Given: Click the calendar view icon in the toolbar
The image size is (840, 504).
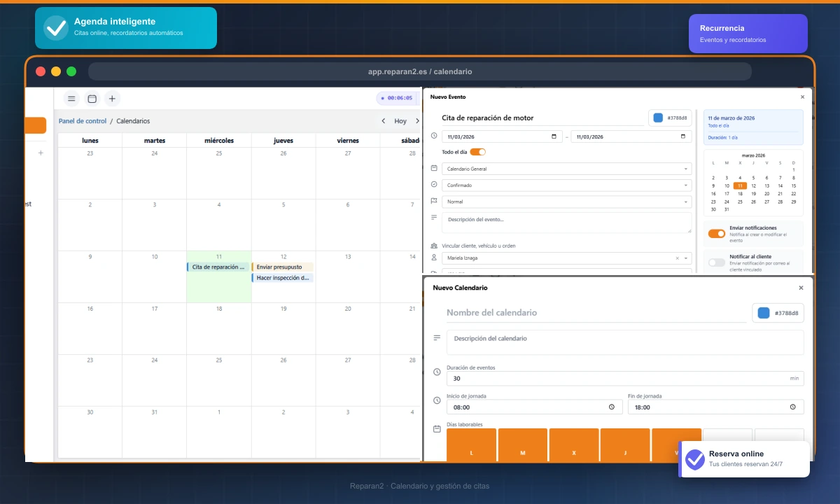Looking at the screenshot, I should [92, 99].
